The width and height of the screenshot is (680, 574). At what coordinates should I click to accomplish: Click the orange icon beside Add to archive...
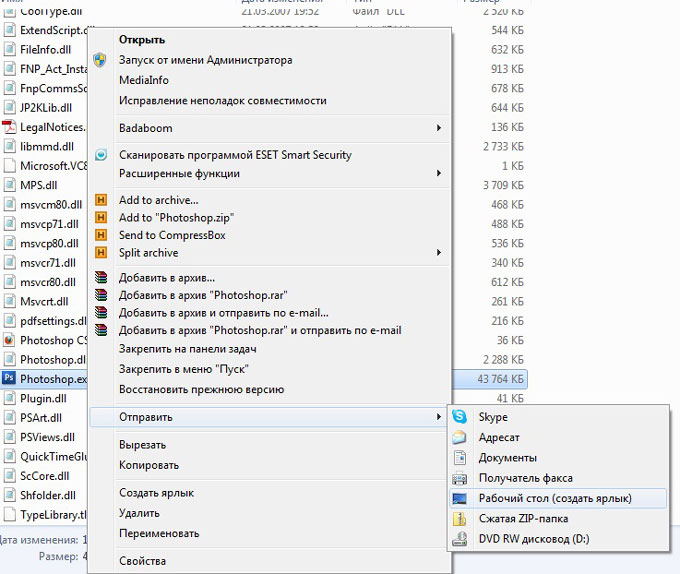tap(101, 200)
